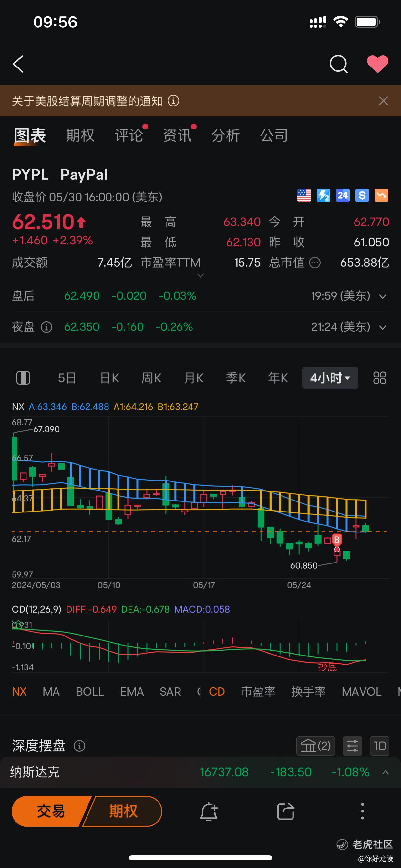
Task: Open the 公司 tab
Action: [274, 135]
